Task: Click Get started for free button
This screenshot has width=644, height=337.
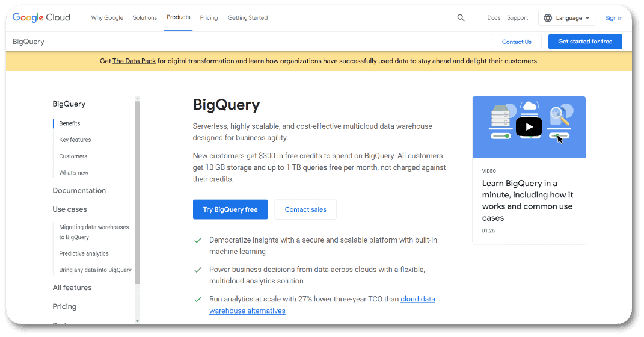Action: (x=585, y=42)
